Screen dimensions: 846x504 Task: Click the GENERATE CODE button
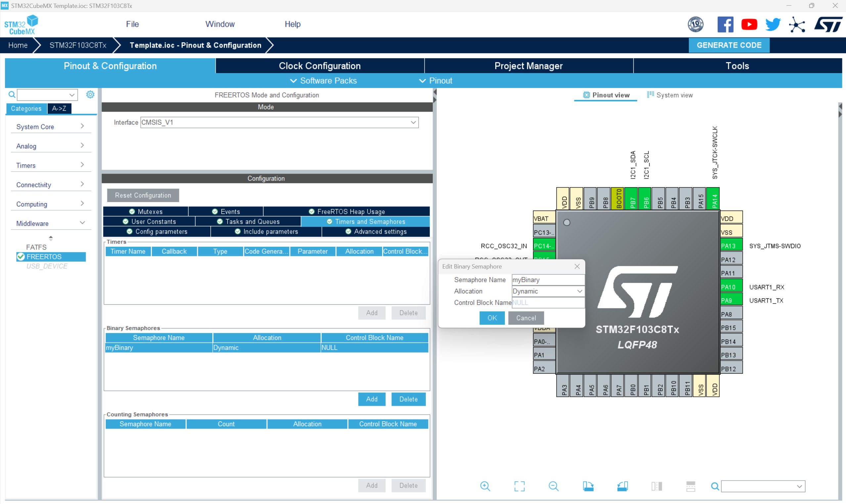[729, 45]
